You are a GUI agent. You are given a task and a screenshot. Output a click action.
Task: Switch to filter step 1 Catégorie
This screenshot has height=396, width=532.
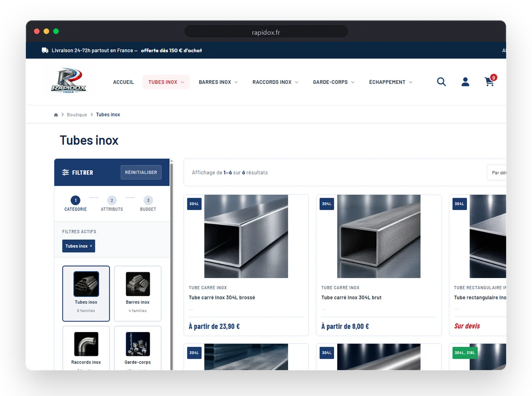(x=76, y=204)
